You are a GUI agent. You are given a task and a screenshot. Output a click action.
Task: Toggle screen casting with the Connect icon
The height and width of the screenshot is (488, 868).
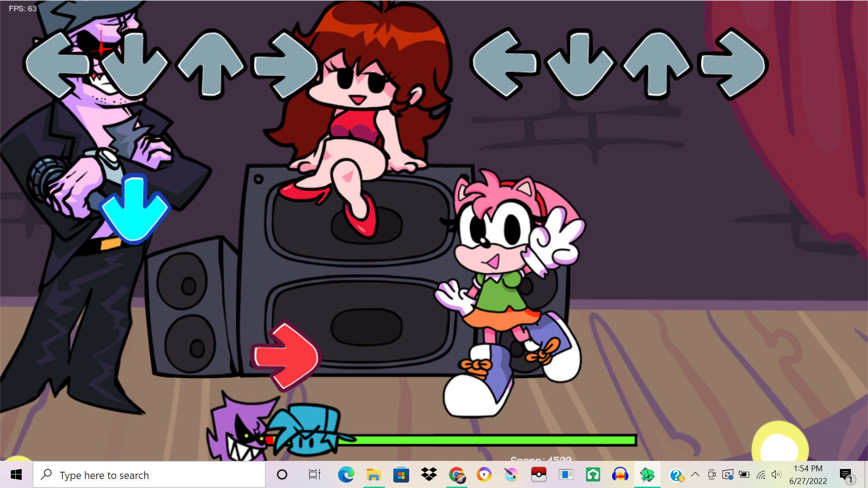[727, 475]
